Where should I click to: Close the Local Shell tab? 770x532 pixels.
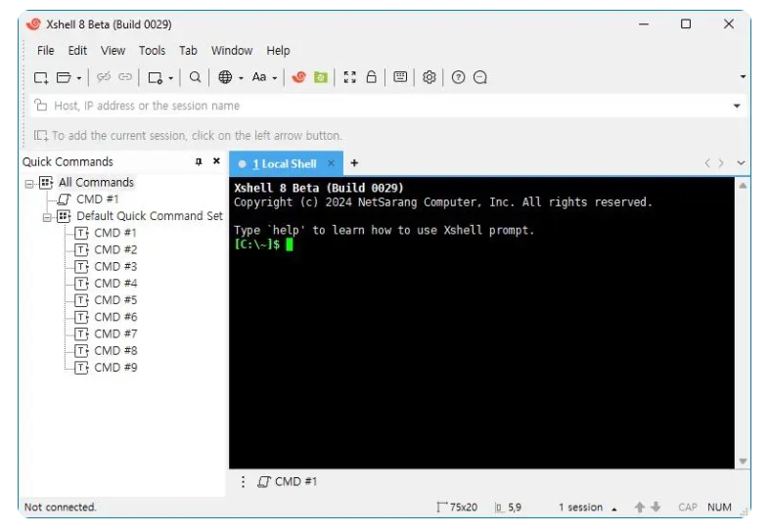tap(332, 163)
